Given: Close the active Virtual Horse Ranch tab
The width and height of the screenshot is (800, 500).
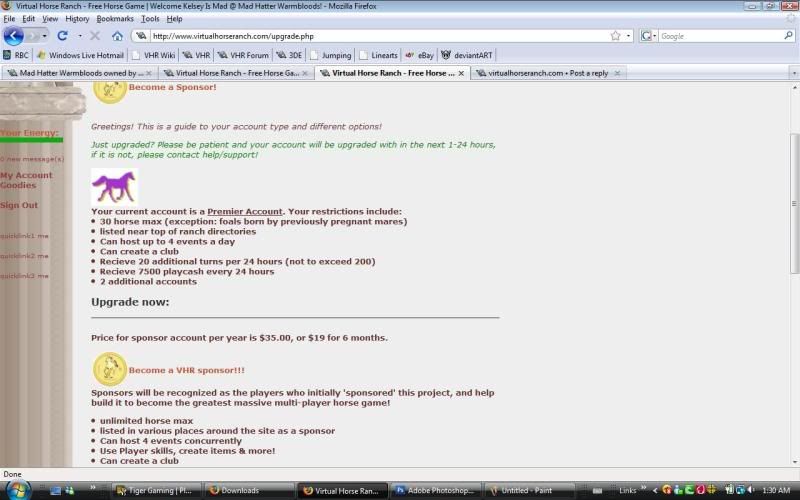Looking at the screenshot, I should click(x=461, y=73).
